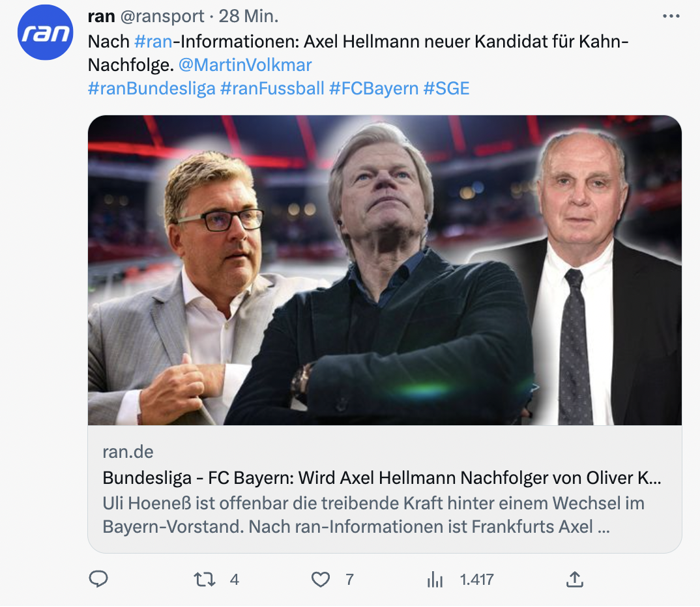This screenshot has height=607, width=700.
Task: Open the reply icon under the tweet
Action: [98, 579]
